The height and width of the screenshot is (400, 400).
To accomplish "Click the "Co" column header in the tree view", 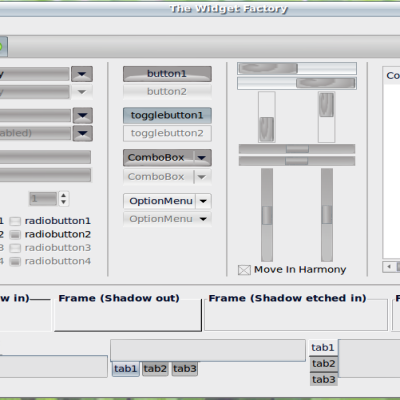I will click(391, 75).
